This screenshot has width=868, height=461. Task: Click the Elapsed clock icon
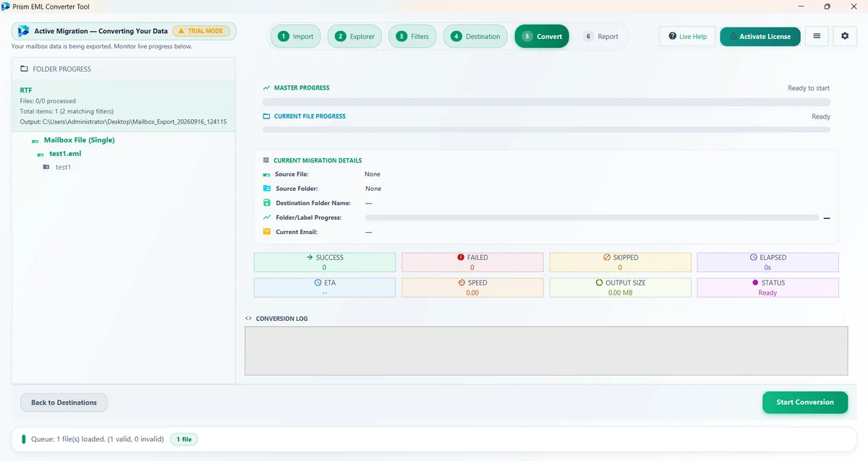[x=754, y=257]
